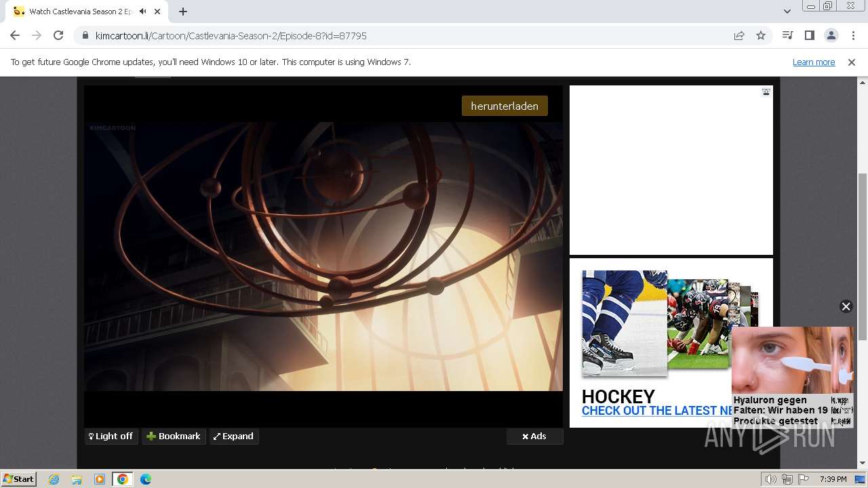Open media controls icon in toolbar
This screenshot has width=868, height=488.
click(x=787, y=35)
